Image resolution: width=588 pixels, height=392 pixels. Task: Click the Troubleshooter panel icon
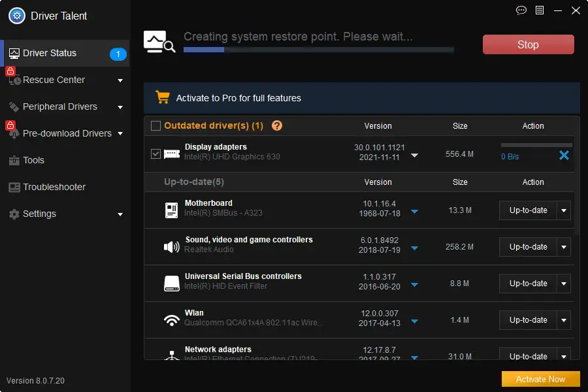(x=14, y=188)
